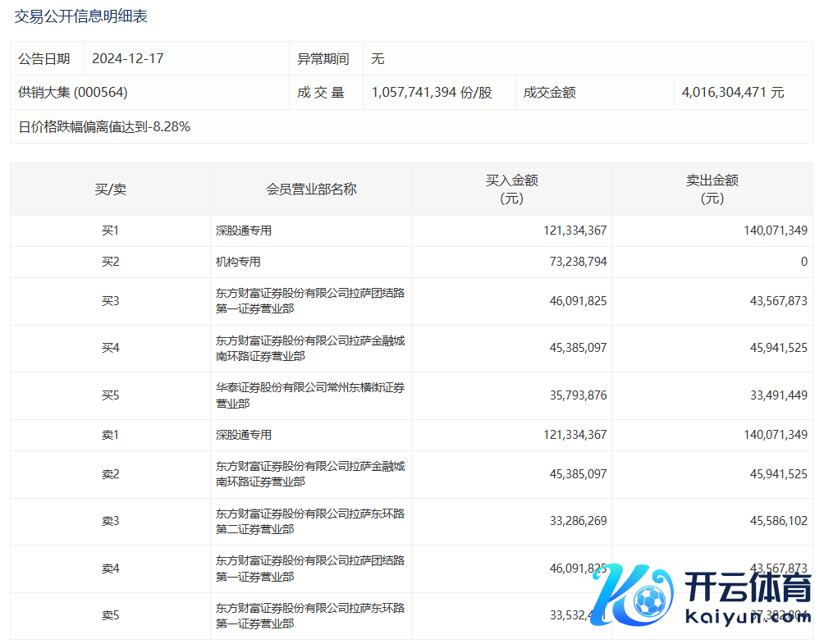Click the turnover value 4,016,304,471 元

(733, 93)
